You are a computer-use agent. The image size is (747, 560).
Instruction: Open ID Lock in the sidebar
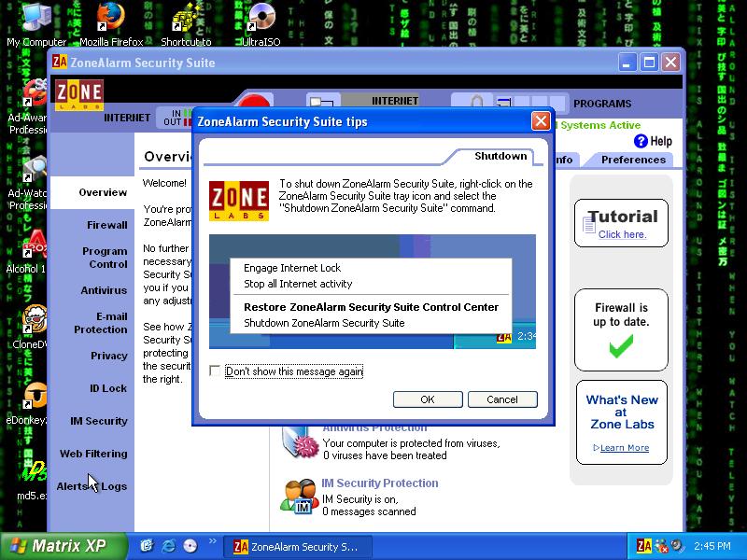(x=108, y=388)
